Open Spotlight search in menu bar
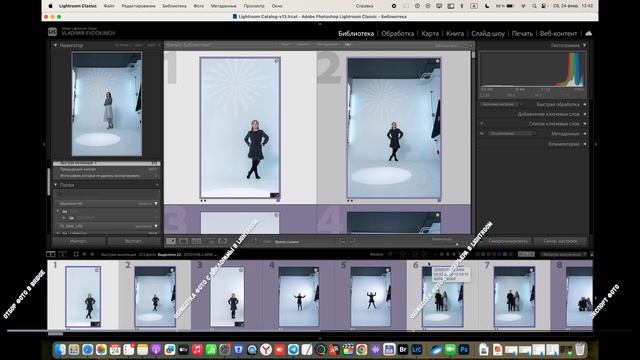Viewport: 640px width, 360px height. click(534, 6)
